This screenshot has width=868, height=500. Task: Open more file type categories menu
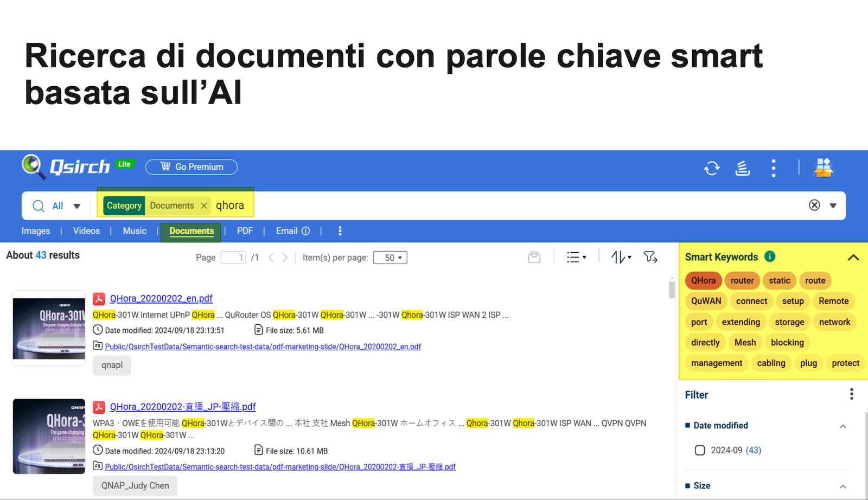(x=340, y=231)
